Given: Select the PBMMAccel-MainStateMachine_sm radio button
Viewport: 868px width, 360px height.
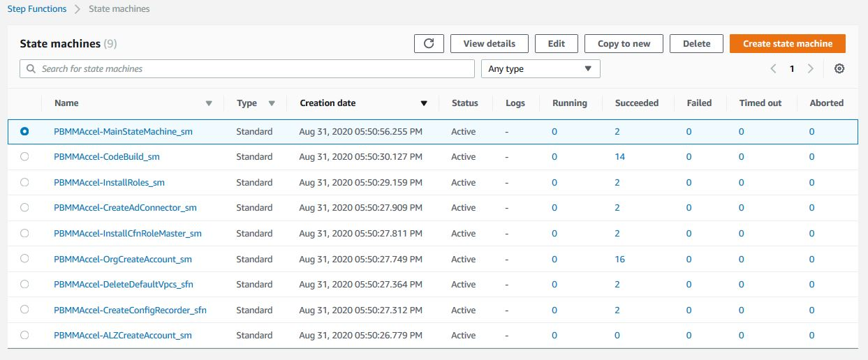Looking at the screenshot, I should click(x=25, y=131).
